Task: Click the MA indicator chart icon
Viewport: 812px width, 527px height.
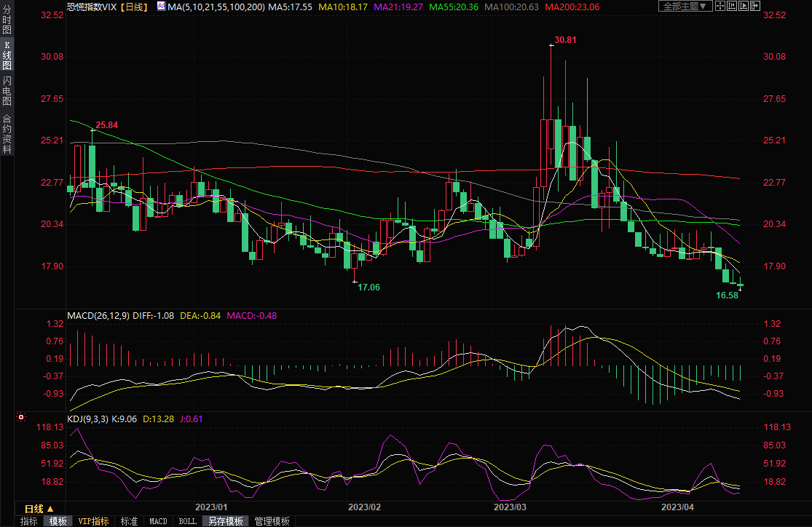Action: [x=160, y=6]
